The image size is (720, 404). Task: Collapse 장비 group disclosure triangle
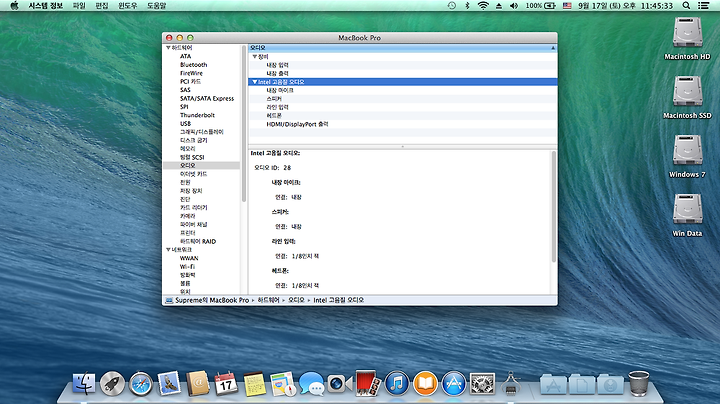point(254,56)
